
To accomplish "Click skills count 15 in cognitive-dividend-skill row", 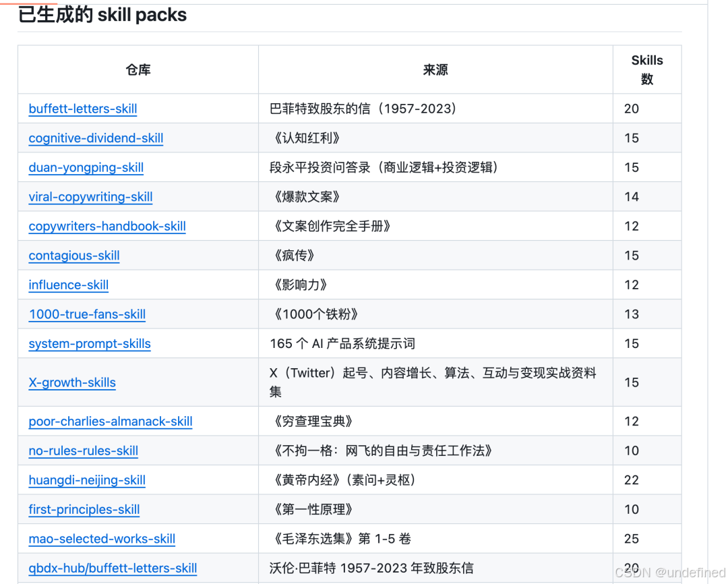I will (x=632, y=138).
